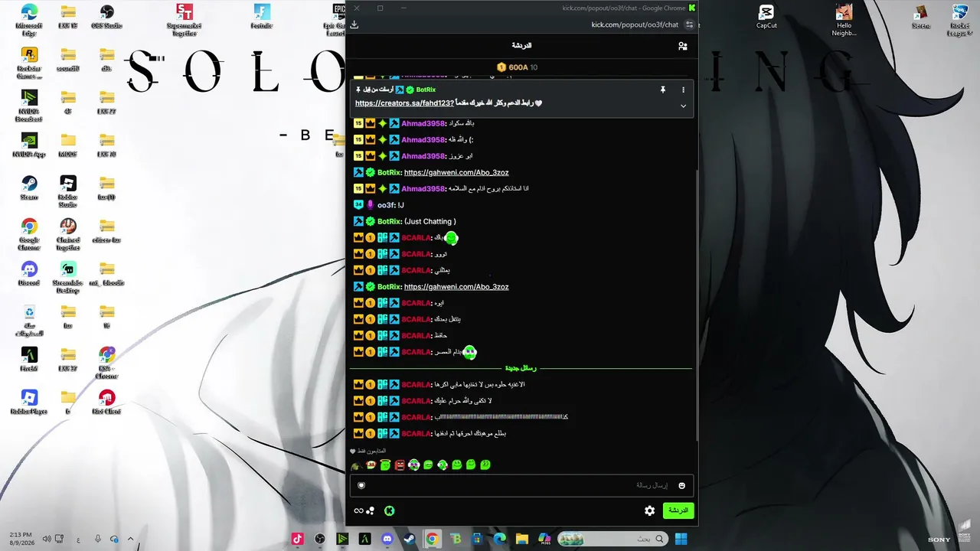
Task: Open the chat users list icon
Action: coord(682,46)
